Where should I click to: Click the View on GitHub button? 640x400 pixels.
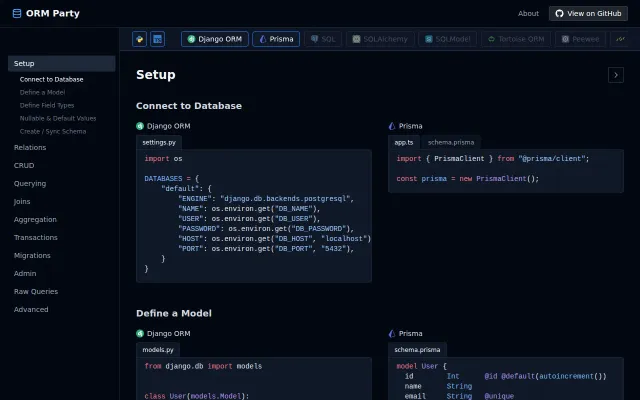[x=588, y=13]
